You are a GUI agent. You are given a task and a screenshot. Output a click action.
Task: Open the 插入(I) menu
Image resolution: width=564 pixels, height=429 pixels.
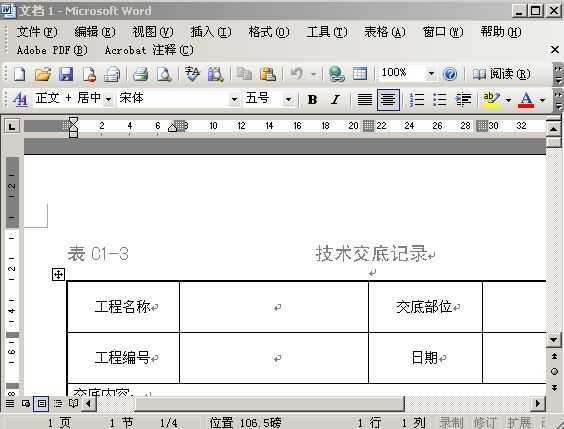tap(211, 32)
